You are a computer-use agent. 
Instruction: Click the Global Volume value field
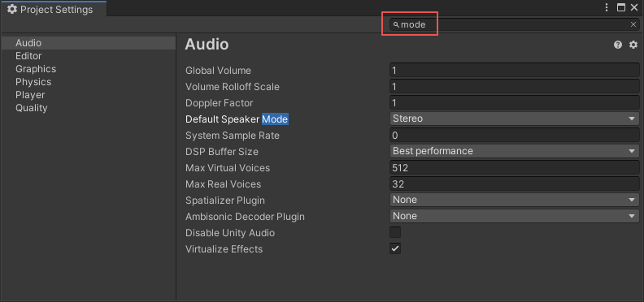pos(514,70)
